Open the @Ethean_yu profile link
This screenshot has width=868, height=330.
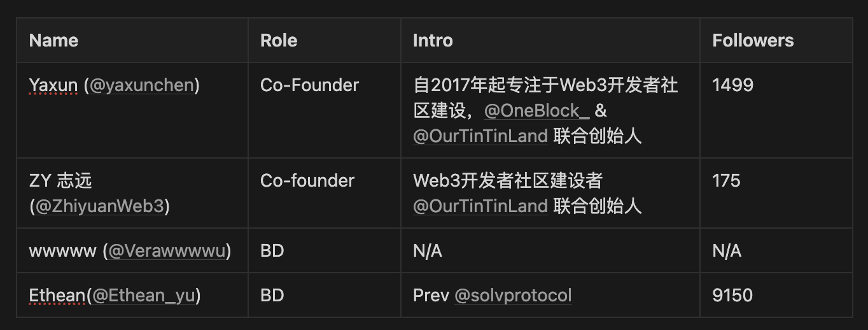tap(145, 296)
